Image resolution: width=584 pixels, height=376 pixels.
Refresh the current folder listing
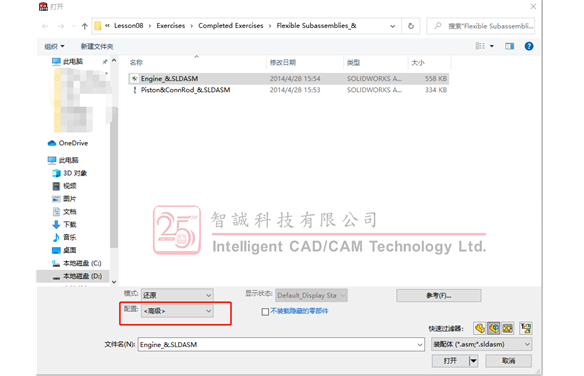(x=411, y=26)
